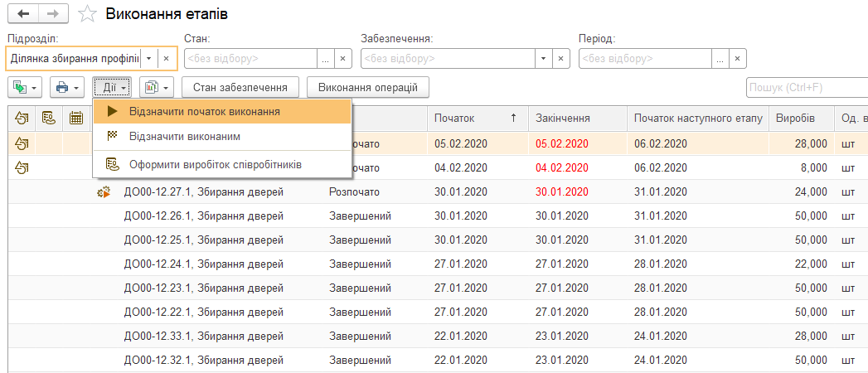Select 'Відзначити початок виконання' menu item
The image size is (868, 373).
pyautogui.click(x=204, y=111)
